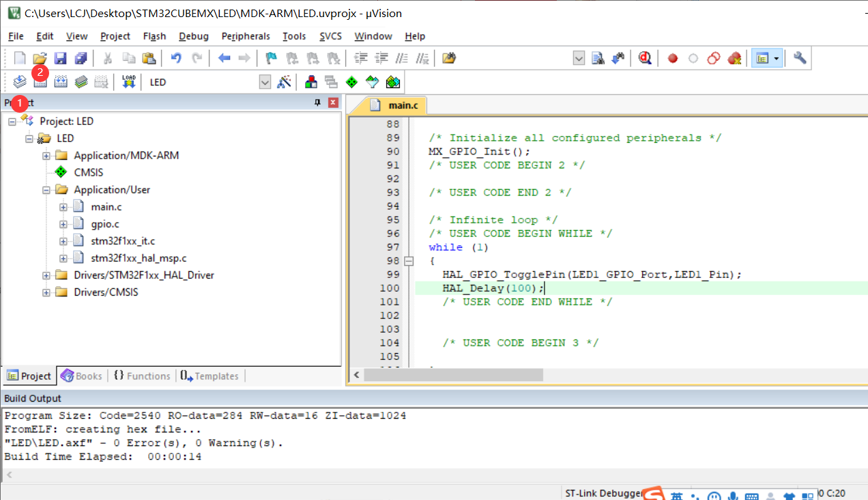Expand the Drivers/CMSIS folder
The width and height of the screenshot is (868, 500).
click(46, 292)
